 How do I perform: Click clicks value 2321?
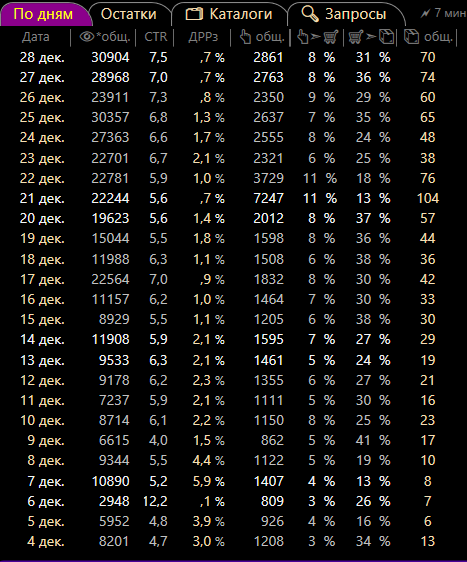(x=268, y=158)
